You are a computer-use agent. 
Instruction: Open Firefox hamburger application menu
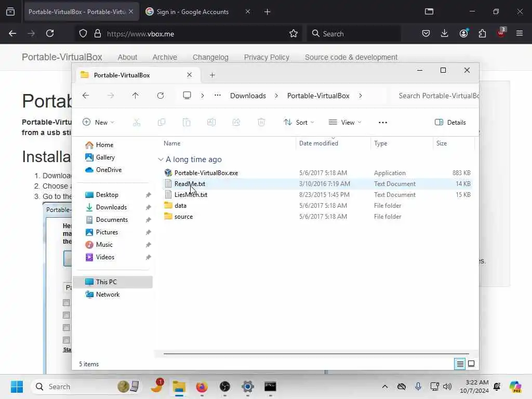(520, 33)
